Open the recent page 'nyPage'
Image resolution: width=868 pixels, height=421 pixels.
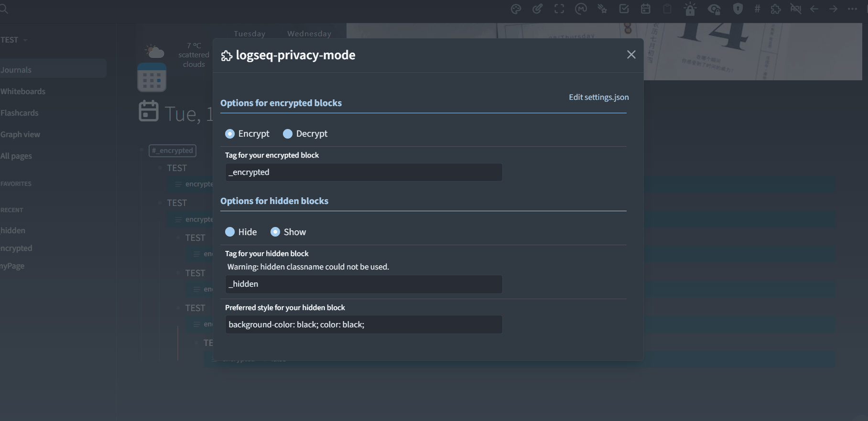(x=12, y=266)
